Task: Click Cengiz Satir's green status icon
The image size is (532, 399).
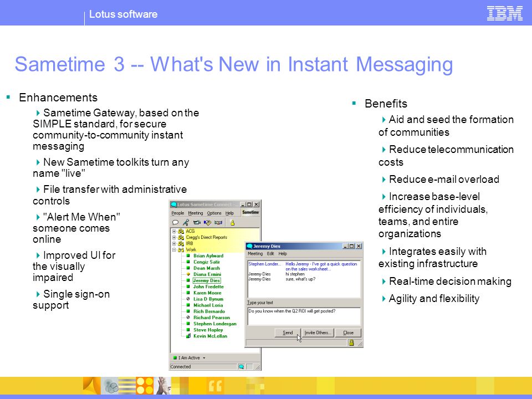Action: pos(188,262)
